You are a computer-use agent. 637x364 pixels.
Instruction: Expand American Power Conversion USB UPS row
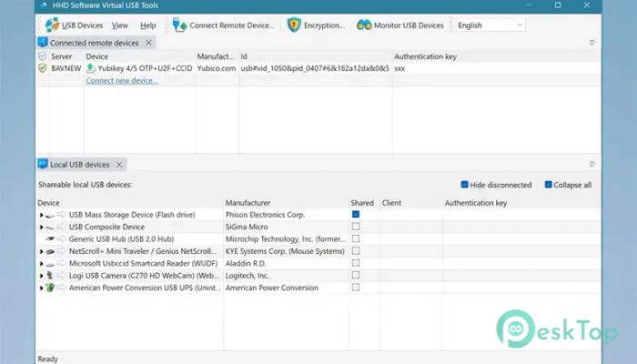pos(41,288)
